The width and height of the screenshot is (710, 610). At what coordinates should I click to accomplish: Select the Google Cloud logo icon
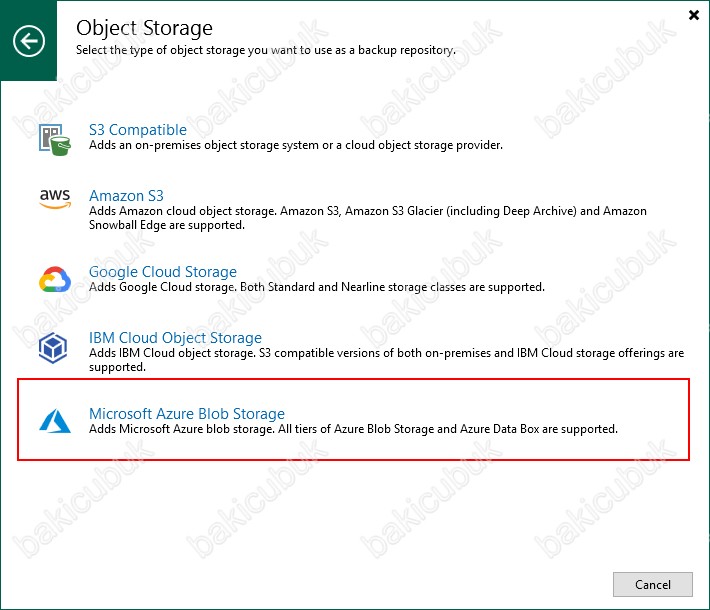coord(55,279)
